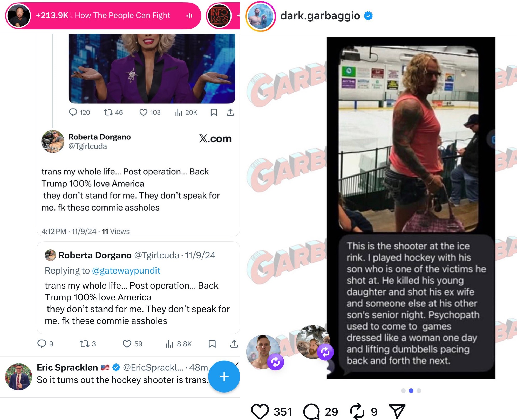This screenshot has height=420, width=517.
Task: Retweet the post showing 46 retweets
Action: point(113,112)
